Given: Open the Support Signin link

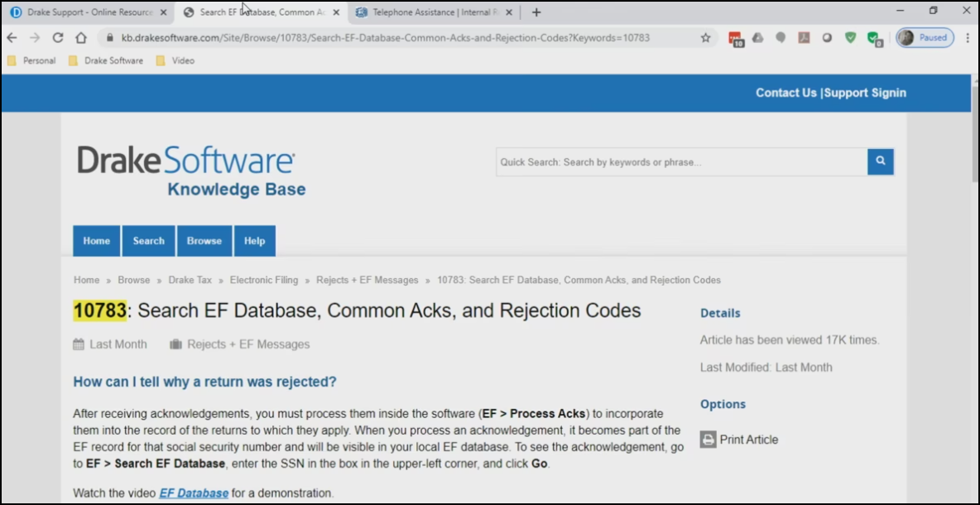Looking at the screenshot, I should click(865, 93).
